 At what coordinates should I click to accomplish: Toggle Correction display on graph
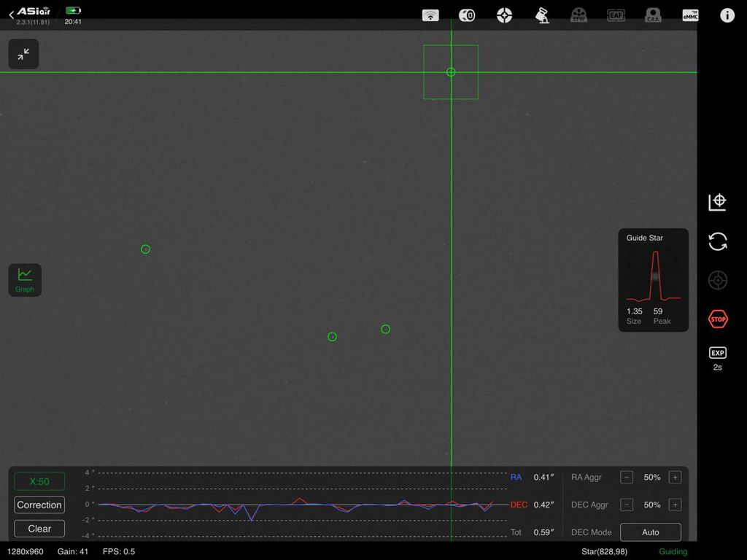(39, 505)
